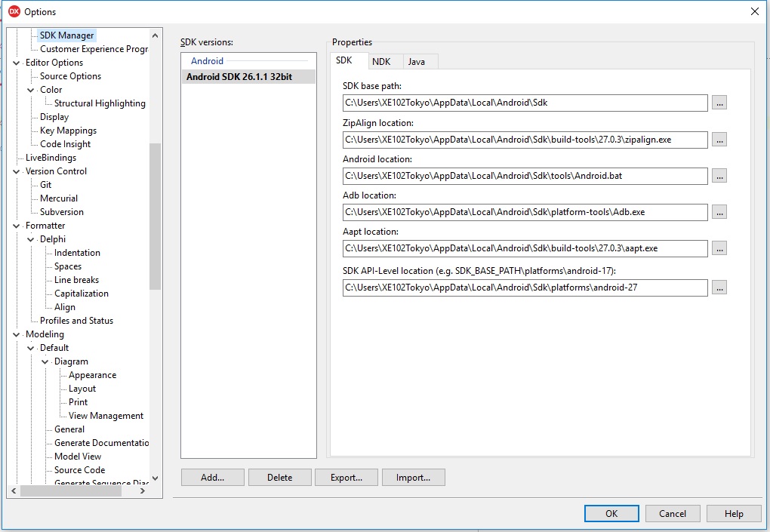The image size is (770, 532).
Task: Click the Import... button
Action: tap(413, 478)
